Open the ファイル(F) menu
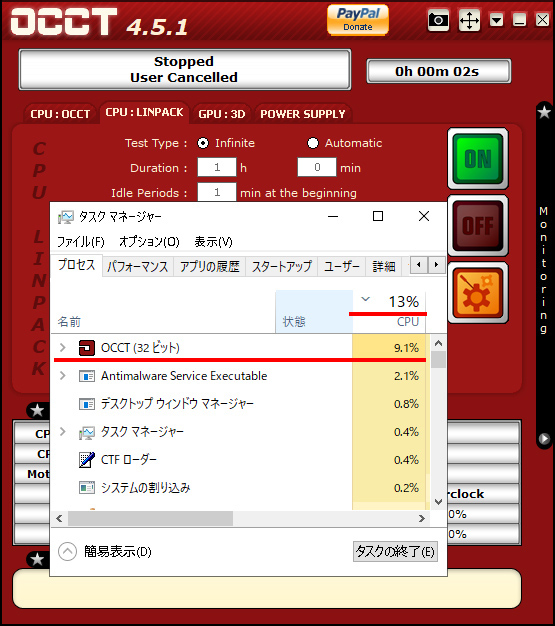Image resolution: width=555 pixels, height=626 pixels. click(x=81, y=242)
